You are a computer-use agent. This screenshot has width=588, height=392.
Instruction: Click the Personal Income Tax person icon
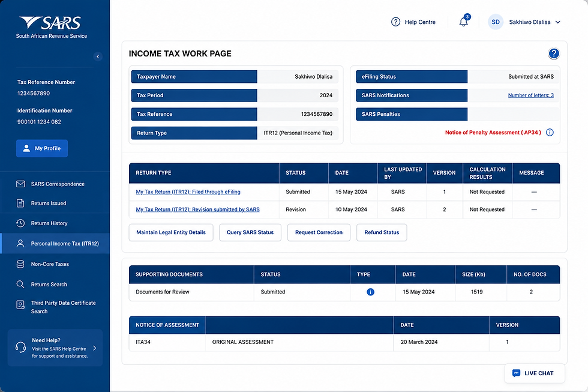pos(20,244)
